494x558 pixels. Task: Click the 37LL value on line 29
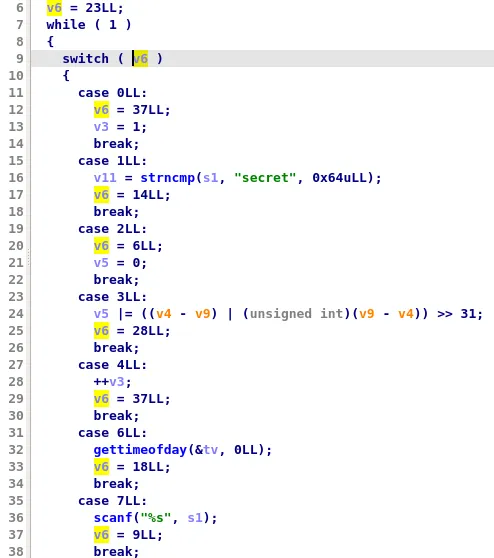(x=148, y=399)
